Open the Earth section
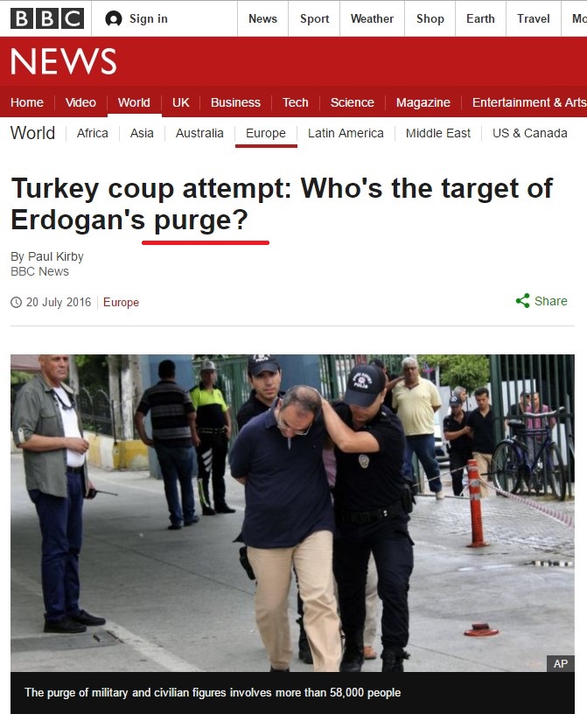 pyautogui.click(x=480, y=18)
